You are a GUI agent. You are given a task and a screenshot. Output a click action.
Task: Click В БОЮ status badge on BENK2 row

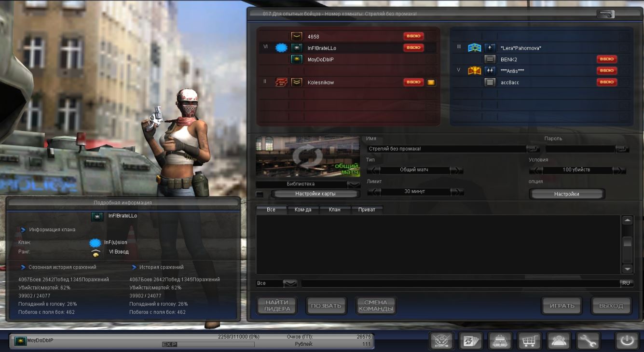coord(607,59)
